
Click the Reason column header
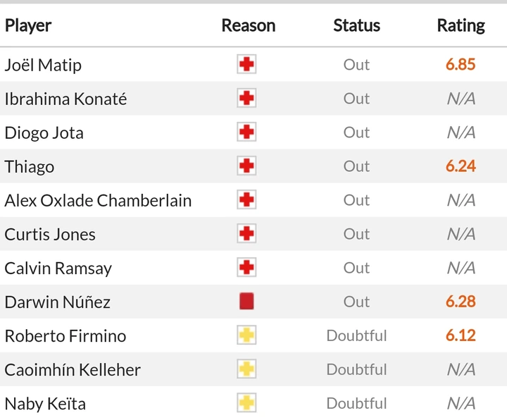point(248,26)
